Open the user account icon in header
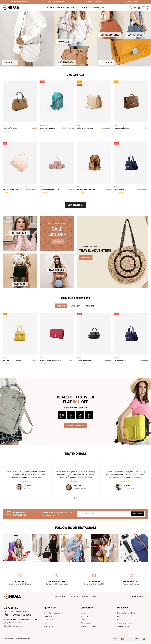Screen dimensions: 151x644 pyautogui.click(x=139, y=8)
